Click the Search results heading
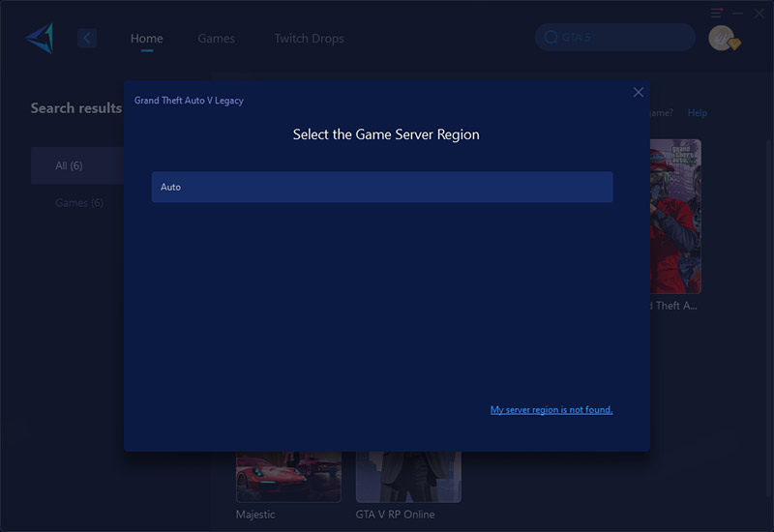Screen dimensions: 774x532 click(76, 108)
